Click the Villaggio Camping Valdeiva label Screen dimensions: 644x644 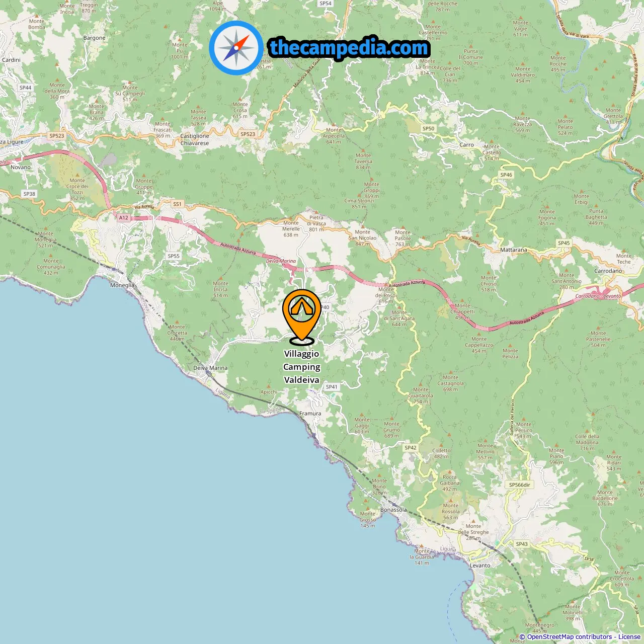click(x=301, y=367)
